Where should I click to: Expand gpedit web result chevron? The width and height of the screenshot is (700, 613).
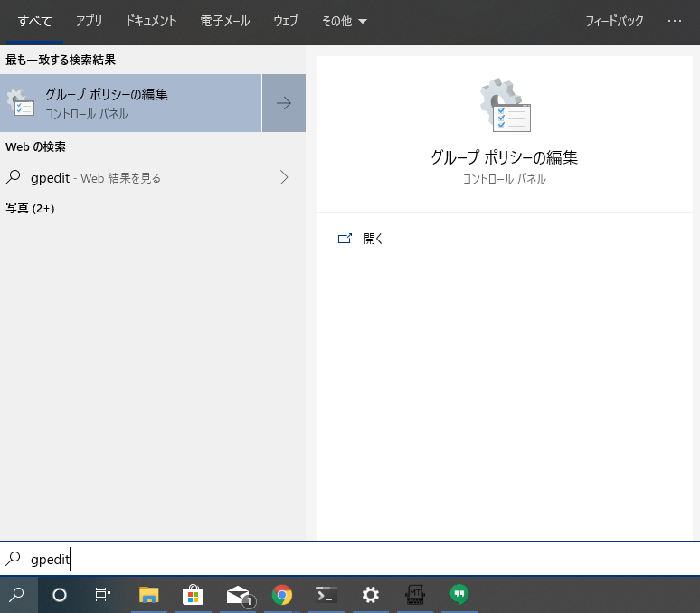(284, 177)
